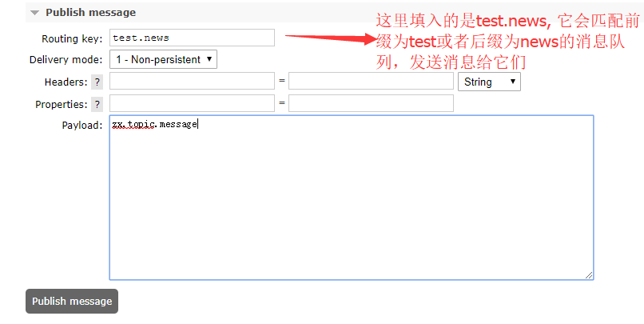Click the Properties name input field
644x324 pixels.
coord(192,103)
